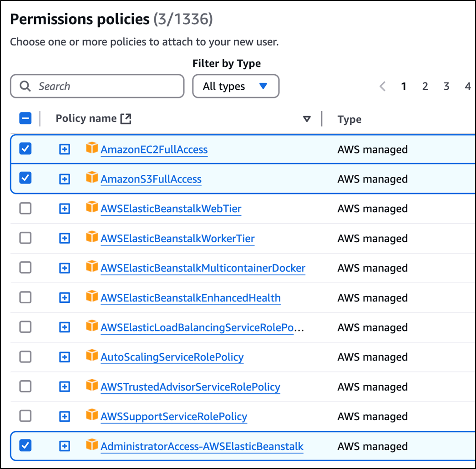This screenshot has width=476, height=469.
Task: Click the search magnifier icon
Action: (25, 86)
